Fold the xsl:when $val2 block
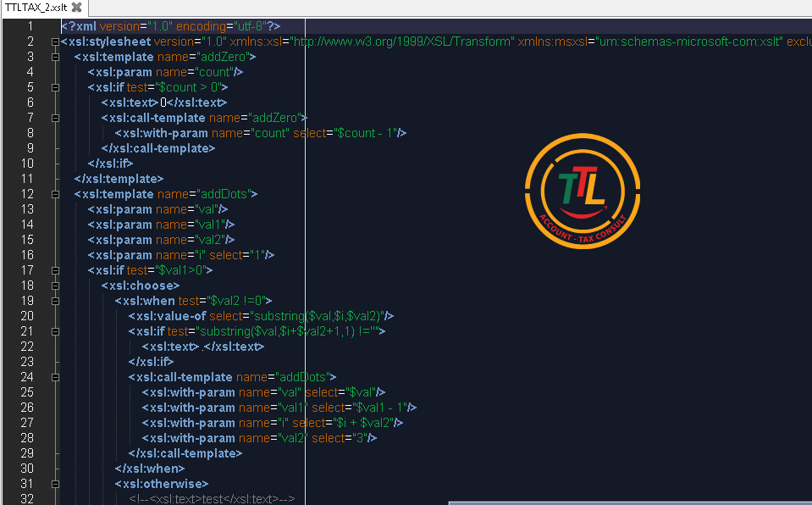 pos(55,301)
